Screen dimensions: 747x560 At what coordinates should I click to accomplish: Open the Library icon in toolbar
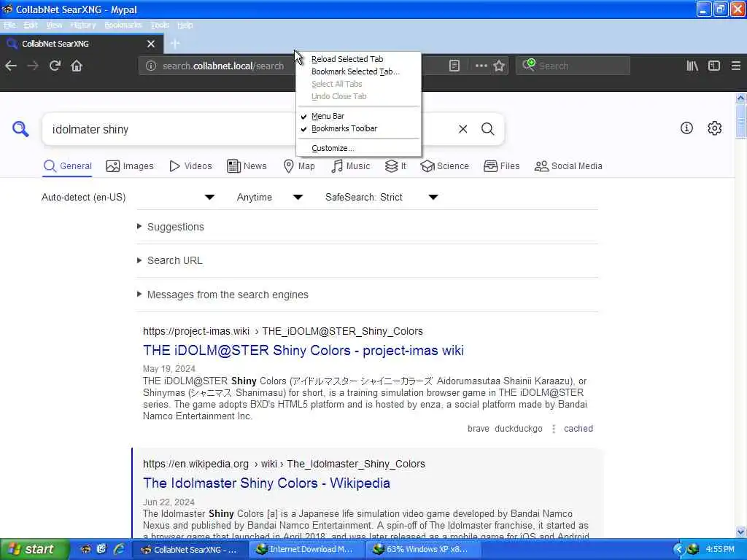(x=692, y=66)
